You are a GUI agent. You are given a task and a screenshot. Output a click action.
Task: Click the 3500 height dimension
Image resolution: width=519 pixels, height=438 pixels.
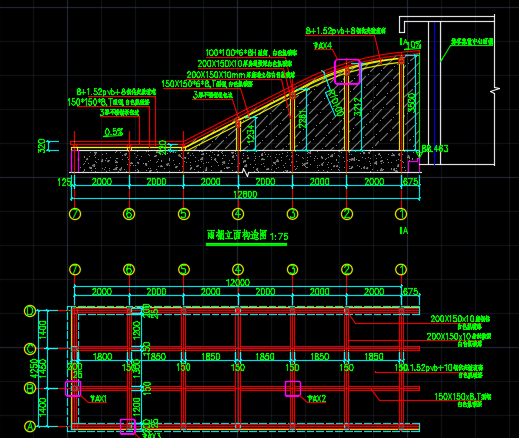[412, 103]
